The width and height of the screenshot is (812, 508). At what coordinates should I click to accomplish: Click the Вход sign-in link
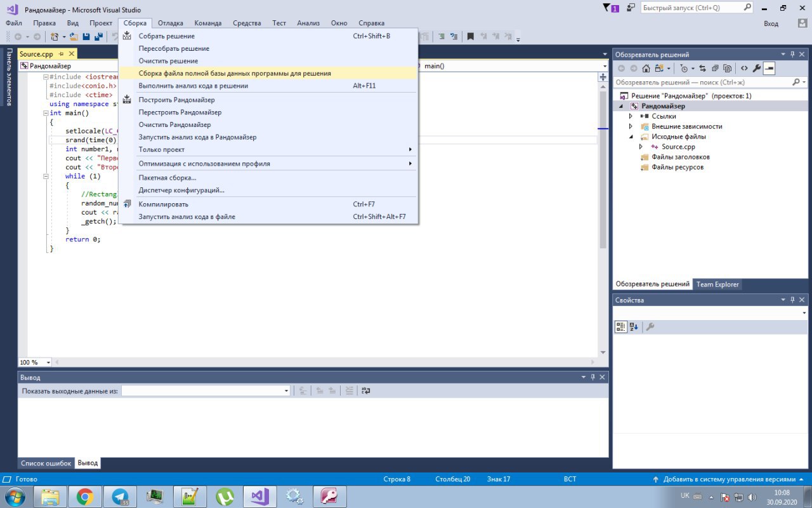(x=771, y=23)
